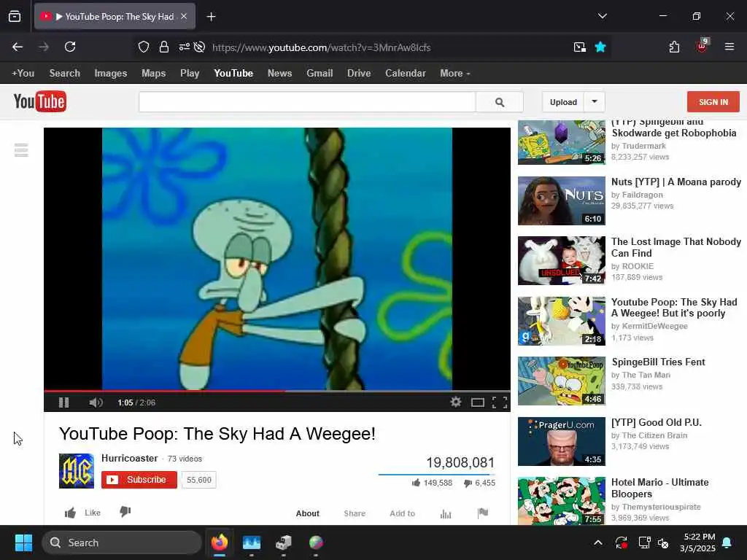Image resolution: width=747 pixels, height=560 pixels.
Task: List all tabs dropdown chevron
Action: pos(602,16)
